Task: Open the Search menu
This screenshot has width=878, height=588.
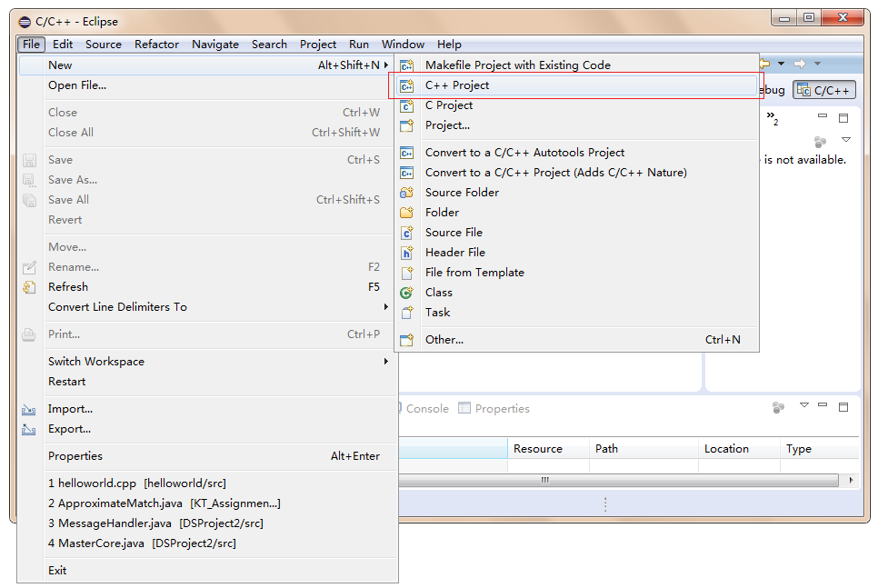Action: click(269, 45)
